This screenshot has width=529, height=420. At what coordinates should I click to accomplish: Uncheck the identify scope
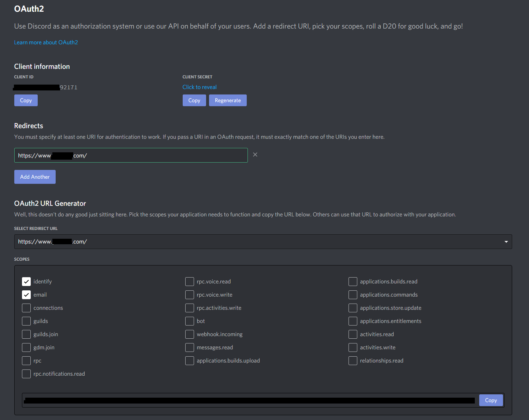(26, 281)
